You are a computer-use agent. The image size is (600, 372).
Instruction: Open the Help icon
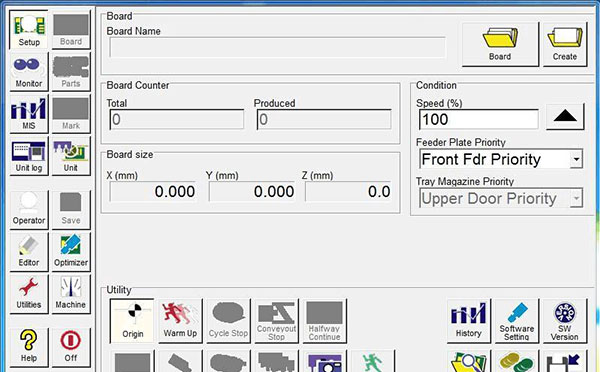click(29, 347)
